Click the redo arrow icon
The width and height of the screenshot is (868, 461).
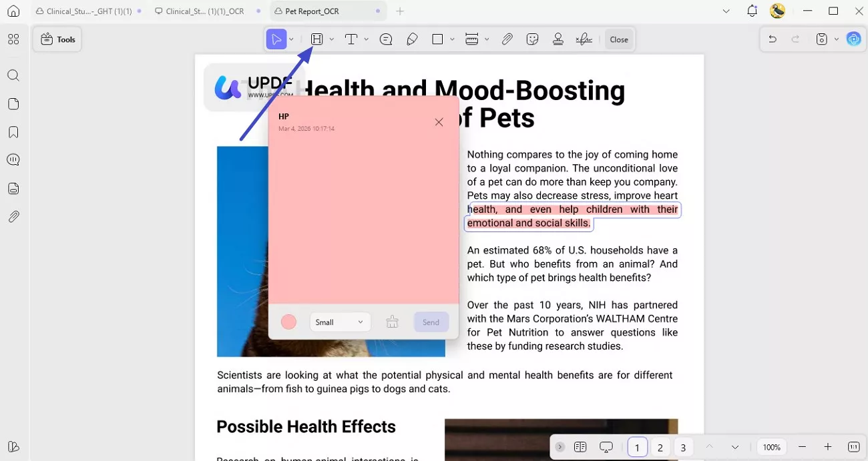(796, 39)
